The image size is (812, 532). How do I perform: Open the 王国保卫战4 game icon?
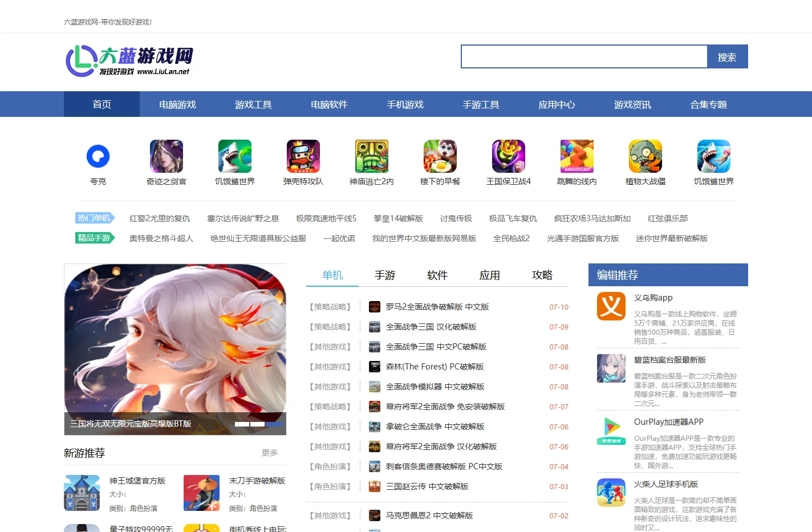tap(509, 156)
